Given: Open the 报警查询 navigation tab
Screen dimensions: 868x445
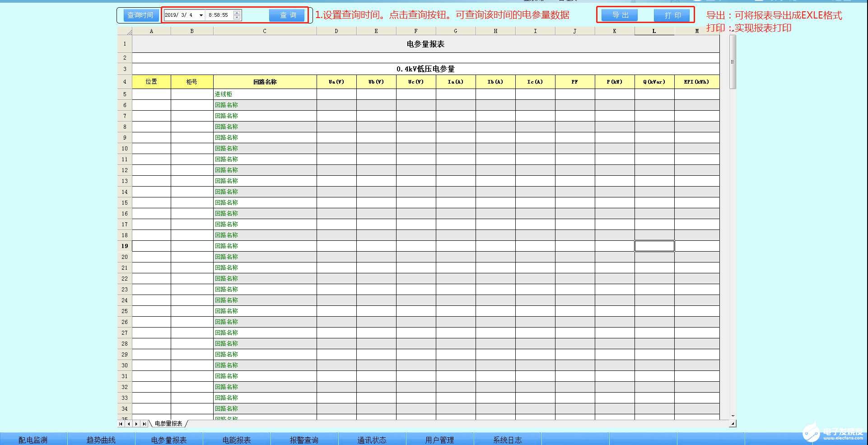Looking at the screenshot, I should coord(304,440).
